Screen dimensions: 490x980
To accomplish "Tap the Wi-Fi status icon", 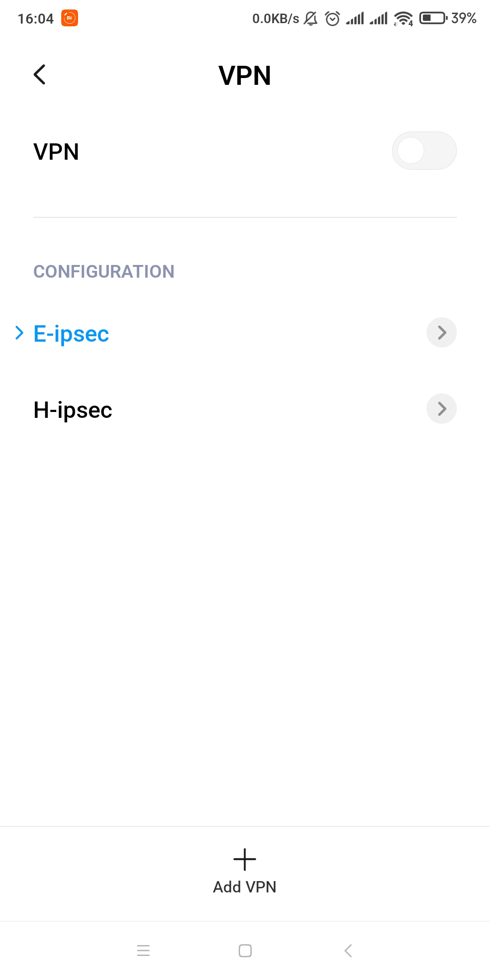I will pyautogui.click(x=403, y=19).
